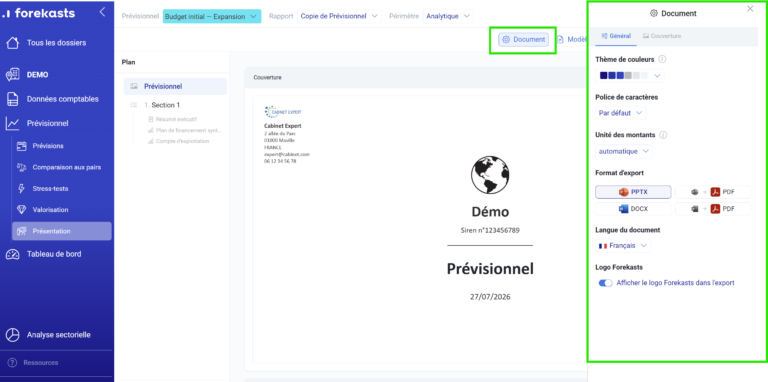Click info icon next to Unité des montants
This screenshot has width=768, height=382.
coord(663,135)
